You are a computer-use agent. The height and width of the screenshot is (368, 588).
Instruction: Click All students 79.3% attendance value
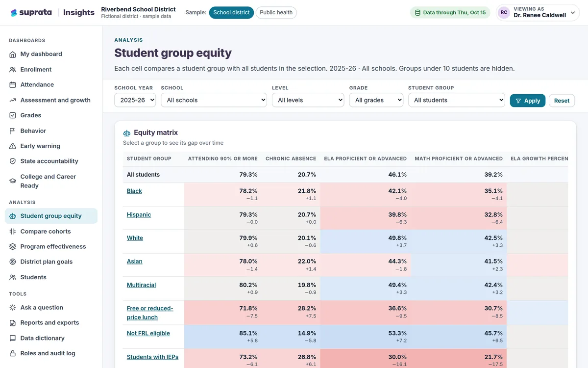248,175
